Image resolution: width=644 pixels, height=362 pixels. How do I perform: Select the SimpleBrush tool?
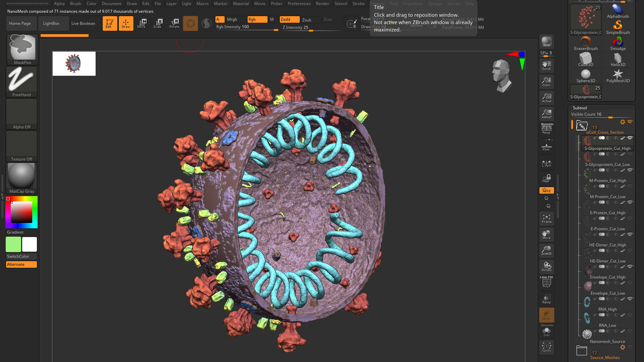(618, 27)
